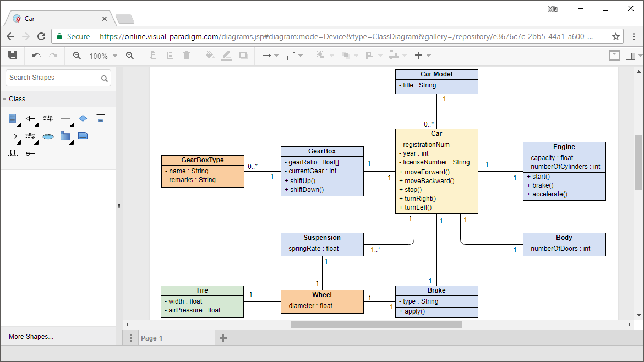Pick the Package folder shape
Viewport: 644px width, 362px height.
66,136
